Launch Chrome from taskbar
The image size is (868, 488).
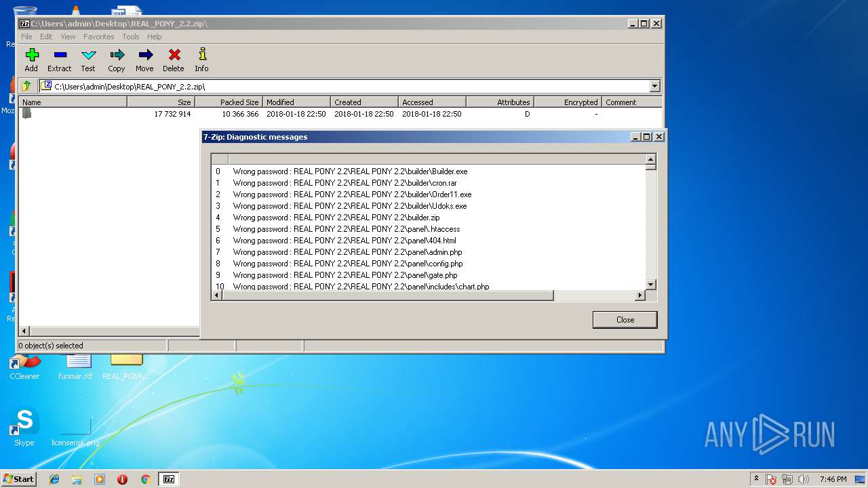pyautogui.click(x=145, y=479)
